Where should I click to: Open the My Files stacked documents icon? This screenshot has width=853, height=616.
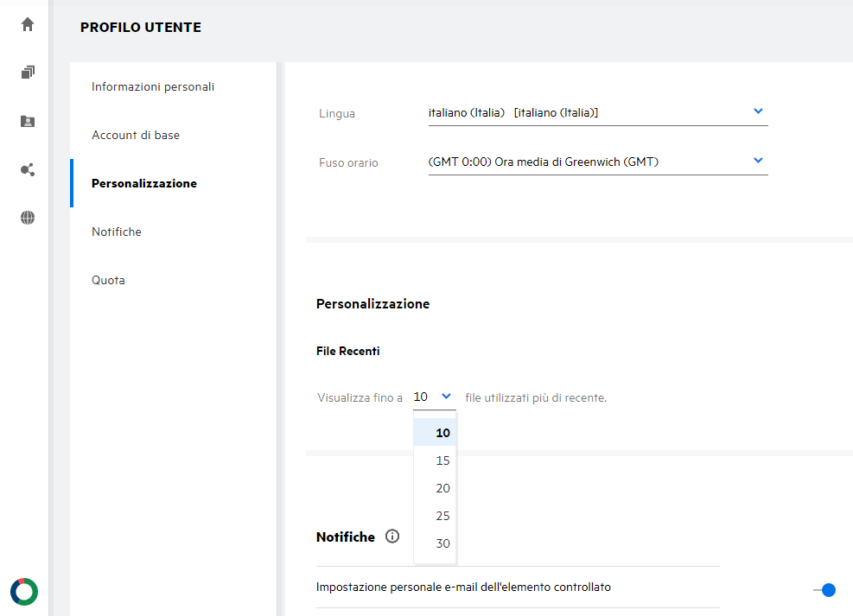pyautogui.click(x=28, y=73)
